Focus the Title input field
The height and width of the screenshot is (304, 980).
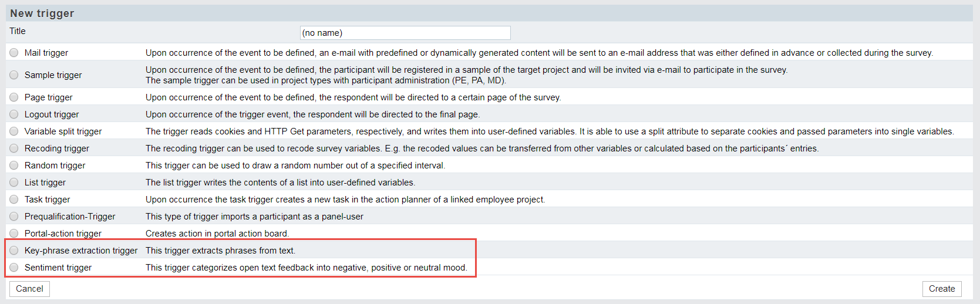coord(405,33)
